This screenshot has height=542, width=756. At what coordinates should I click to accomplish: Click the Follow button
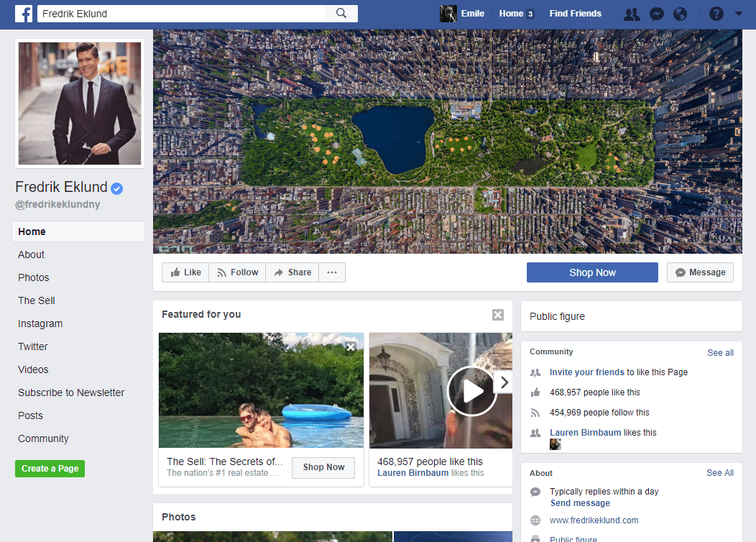tap(237, 272)
